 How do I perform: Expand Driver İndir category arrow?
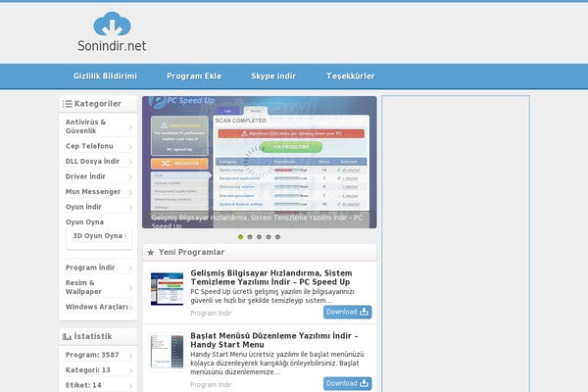[x=130, y=177]
